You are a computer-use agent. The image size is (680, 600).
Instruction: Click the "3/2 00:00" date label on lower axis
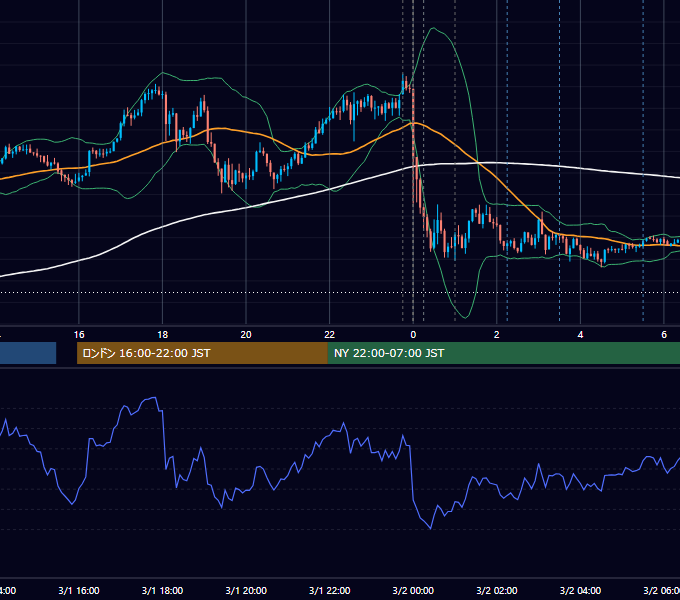coord(413,591)
